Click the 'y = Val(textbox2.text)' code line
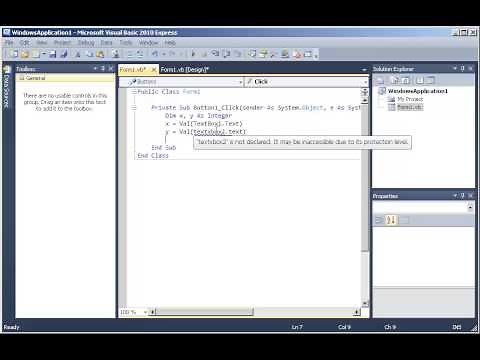480x360 pixels. pyautogui.click(x=206, y=132)
